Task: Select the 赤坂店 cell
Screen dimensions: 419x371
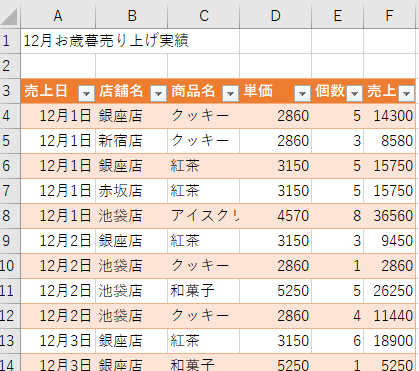Action: 131,191
